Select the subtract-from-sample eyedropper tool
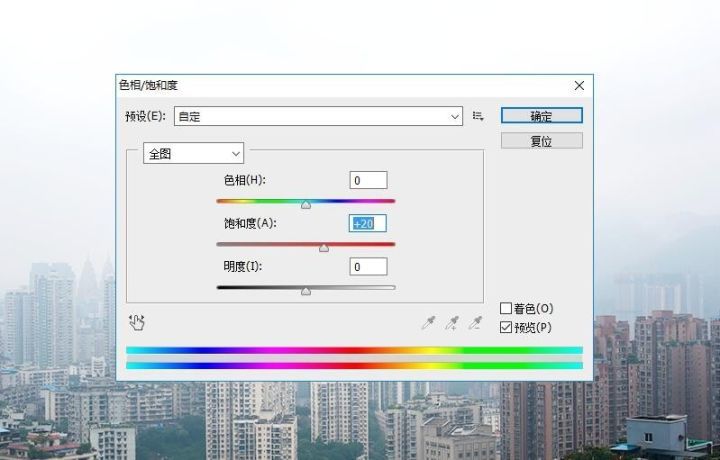The width and height of the screenshot is (720, 460). (x=475, y=323)
